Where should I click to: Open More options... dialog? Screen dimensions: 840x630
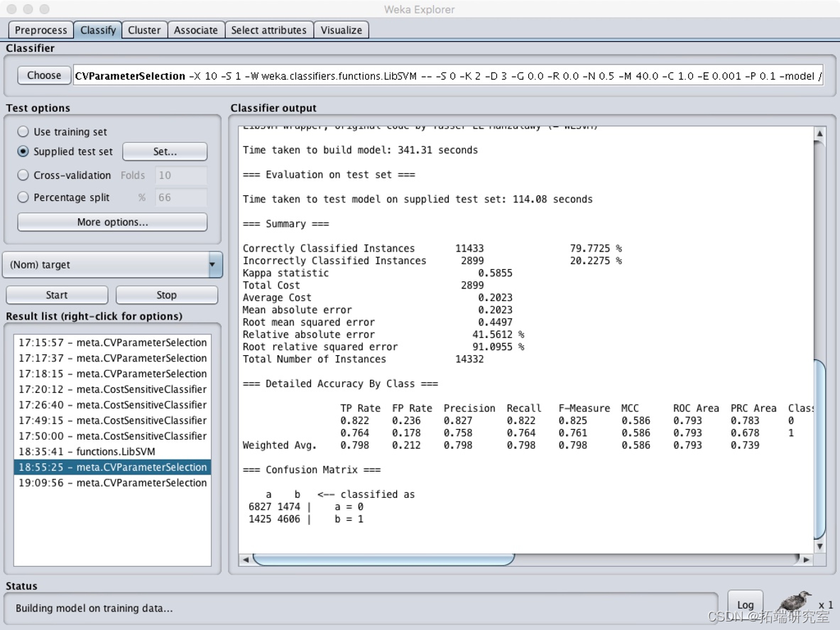click(x=112, y=222)
